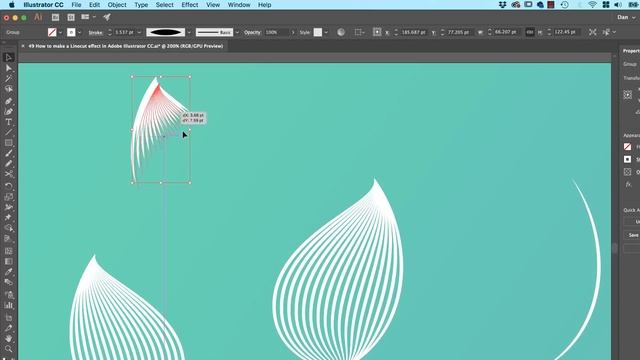Click the Fill color swatch
Viewport: 640px width, 360px height.
[x=52, y=32]
